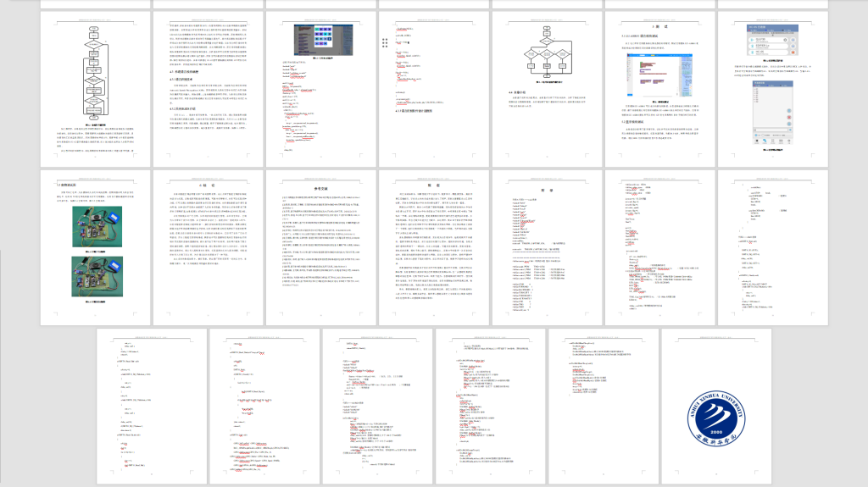This screenshot has width=868, height=487.
Task: Click the tall flowchart on first page
Action: coord(96,74)
